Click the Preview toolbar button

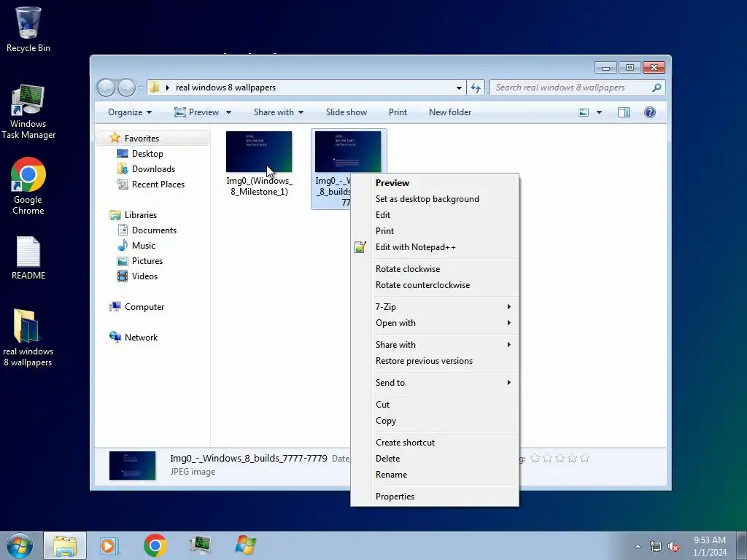coord(197,112)
